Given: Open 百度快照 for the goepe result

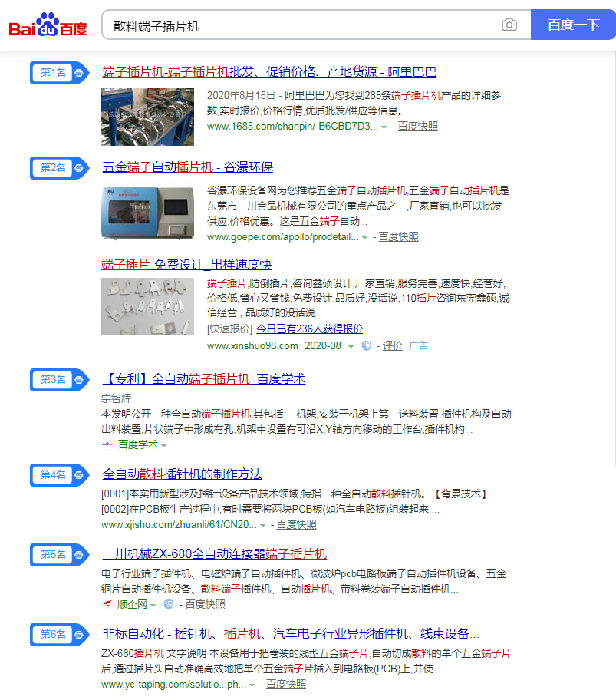Looking at the screenshot, I should [398, 236].
